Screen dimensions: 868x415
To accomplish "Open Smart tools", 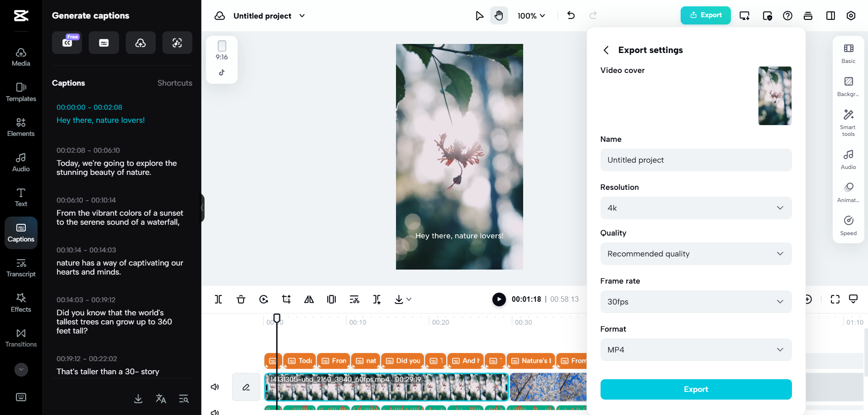I will tap(849, 122).
